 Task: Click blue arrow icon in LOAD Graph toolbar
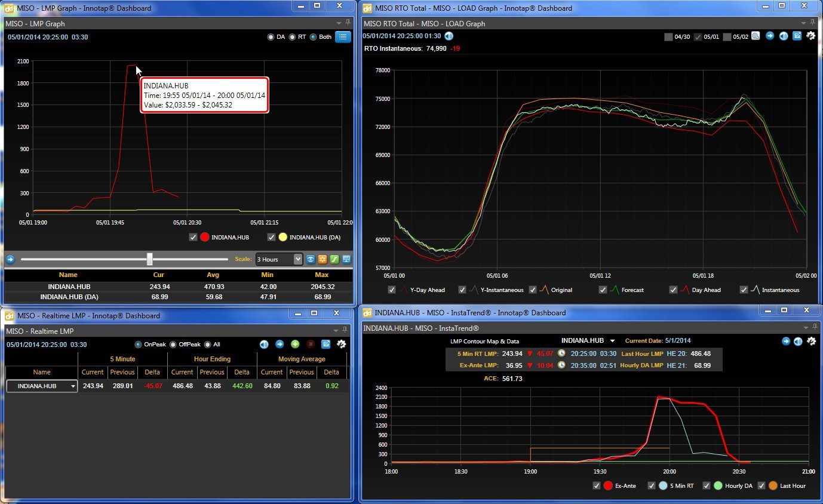[x=770, y=36]
